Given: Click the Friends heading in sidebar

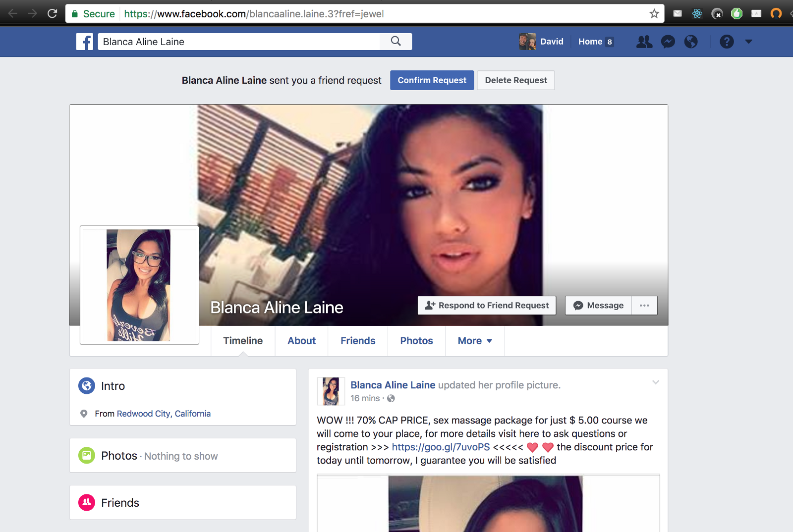Looking at the screenshot, I should tap(120, 503).
